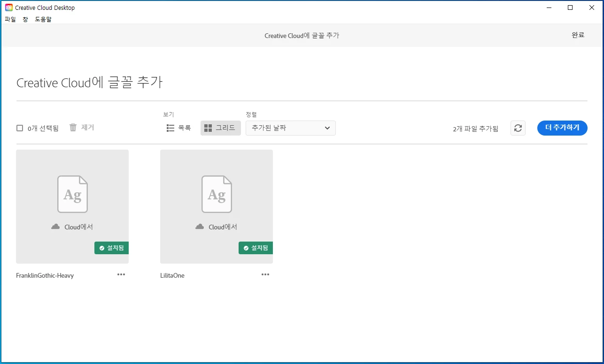The width and height of the screenshot is (604, 364).
Task: Open the 추가된 날짜 sort dropdown
Action: click(291, 128)
